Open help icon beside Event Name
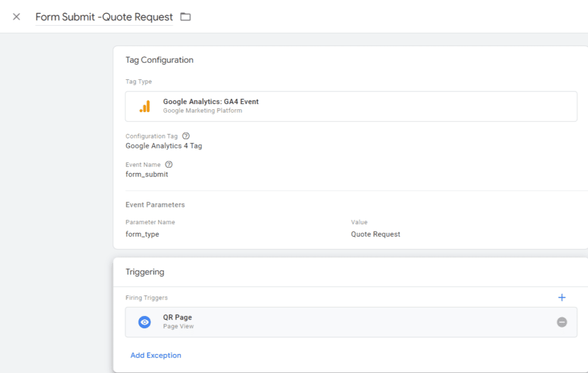588x373 pixels. click(169, 164)
